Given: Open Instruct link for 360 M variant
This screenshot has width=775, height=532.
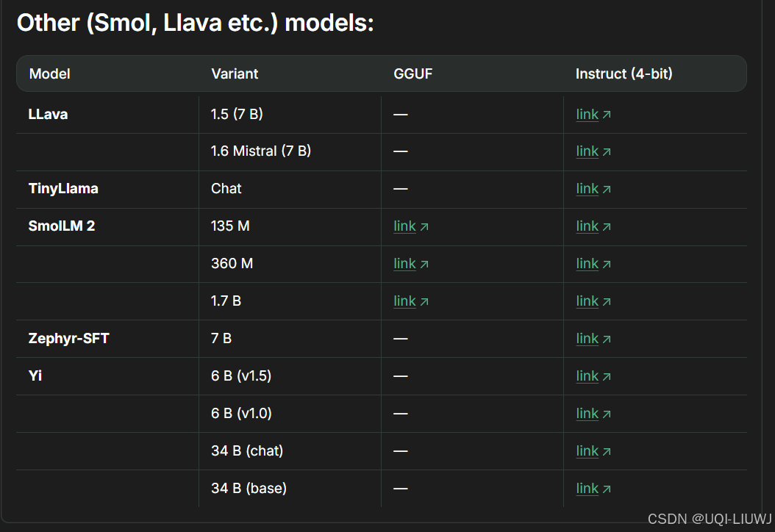Looking at the screenshot, I should [593, 265].
